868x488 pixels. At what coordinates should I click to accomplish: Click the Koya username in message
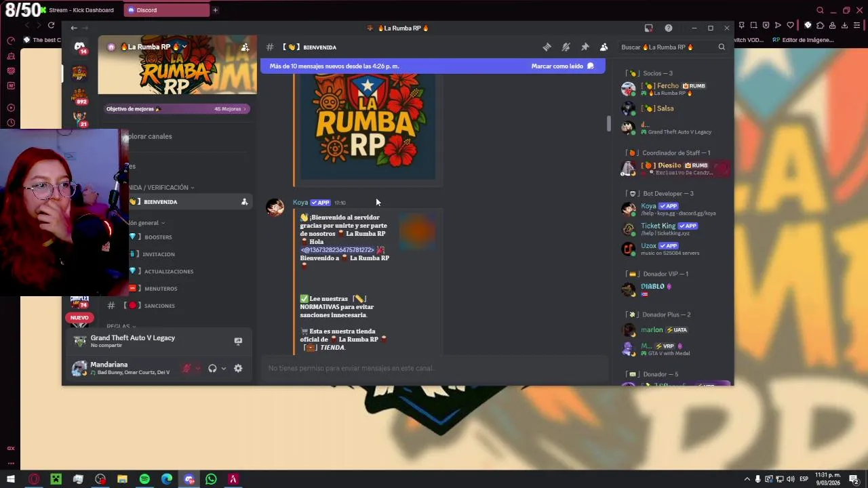coord(300,203)
